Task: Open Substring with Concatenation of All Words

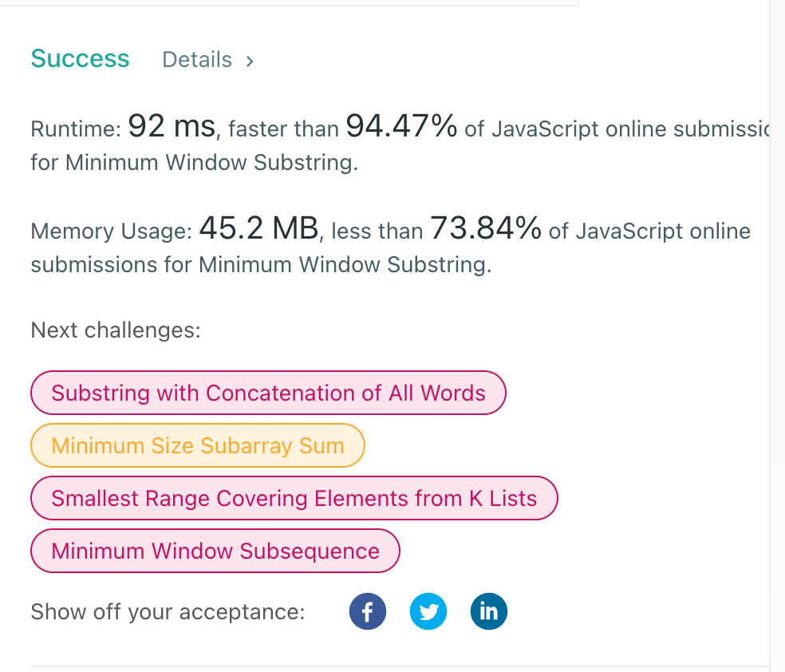Action: pos(268,393)
